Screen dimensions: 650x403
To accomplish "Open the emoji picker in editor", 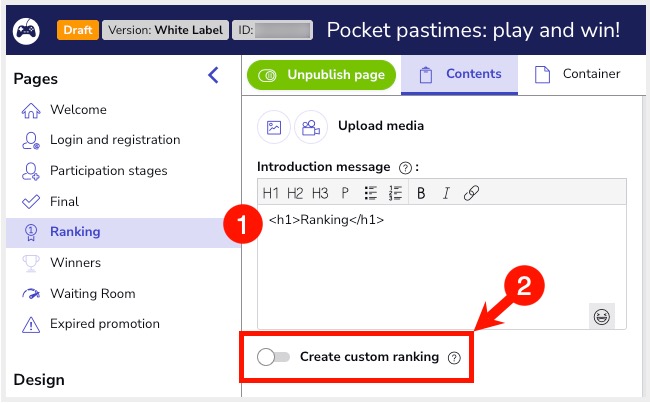I will tap(602, 316).
